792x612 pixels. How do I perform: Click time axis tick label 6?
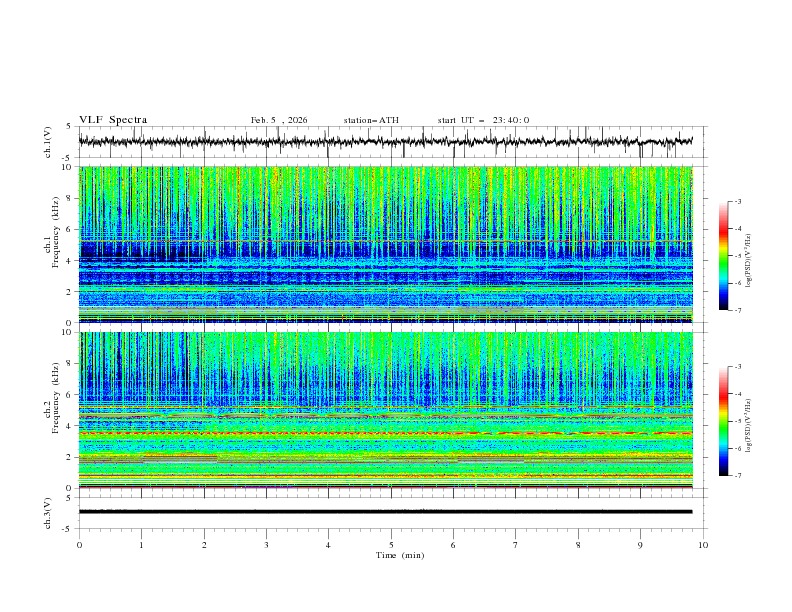(453, 545)
